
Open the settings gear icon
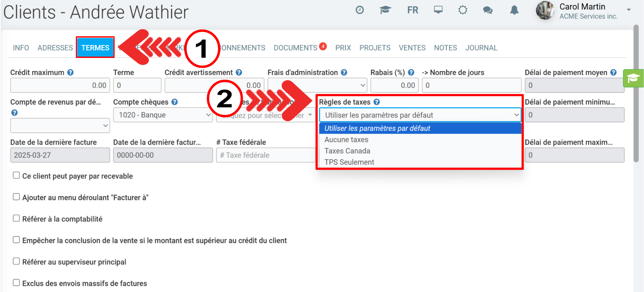pyautogui.click(x=463, y=10)
